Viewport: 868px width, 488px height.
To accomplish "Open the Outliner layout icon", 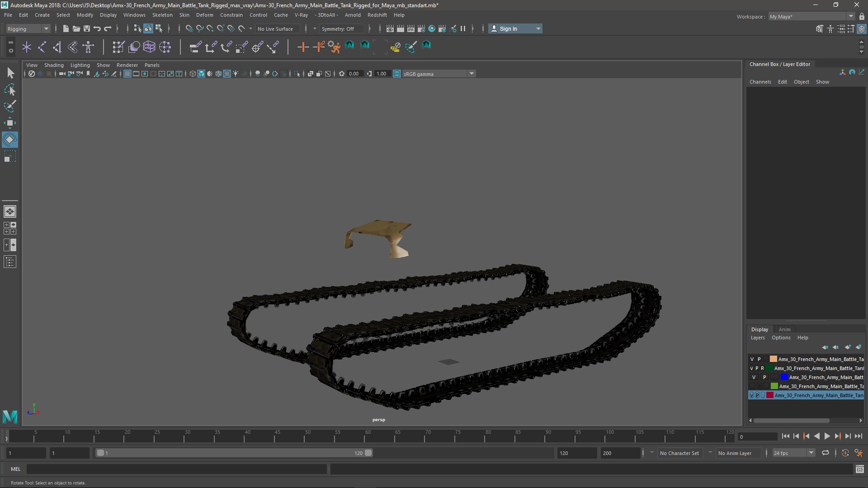I will coord(9,262).
